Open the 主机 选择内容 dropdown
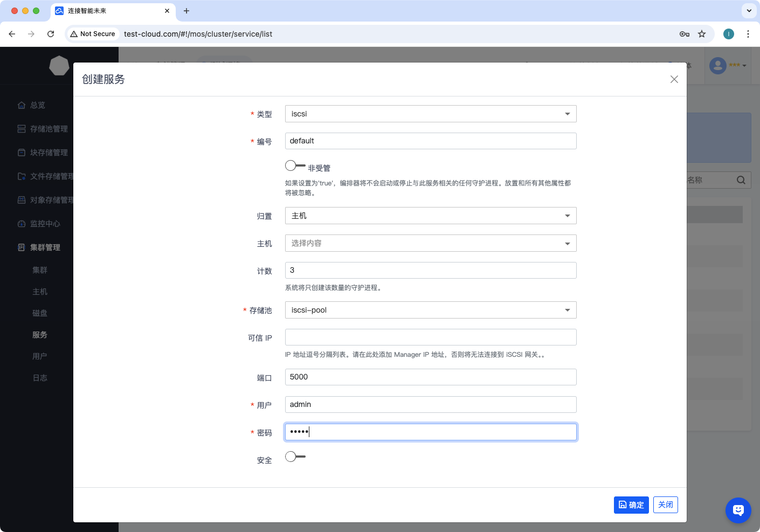 (430, 243)
